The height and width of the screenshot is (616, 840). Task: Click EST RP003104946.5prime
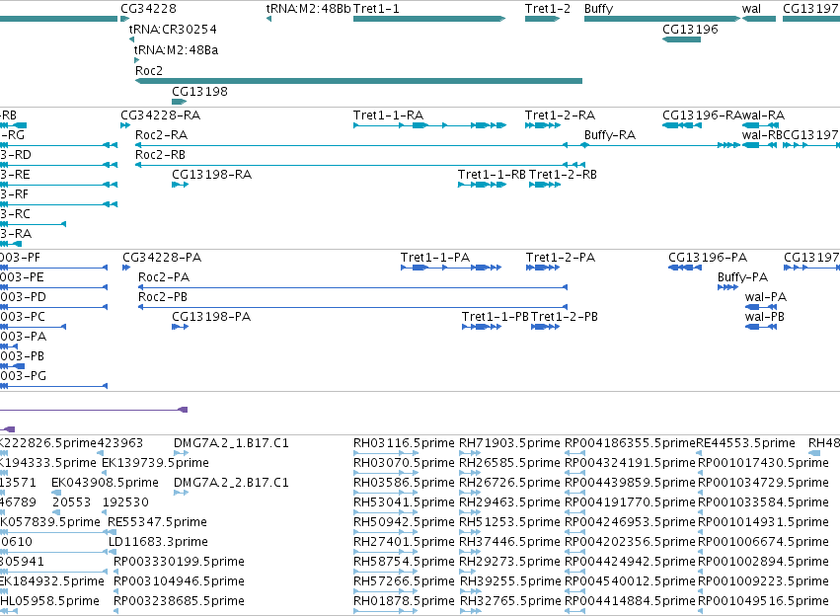pyautogui.click(x=179, y=582)
